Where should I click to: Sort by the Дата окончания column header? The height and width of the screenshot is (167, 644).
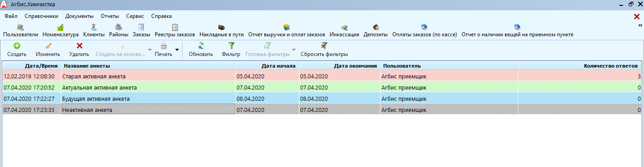click(x=339, y=66)
